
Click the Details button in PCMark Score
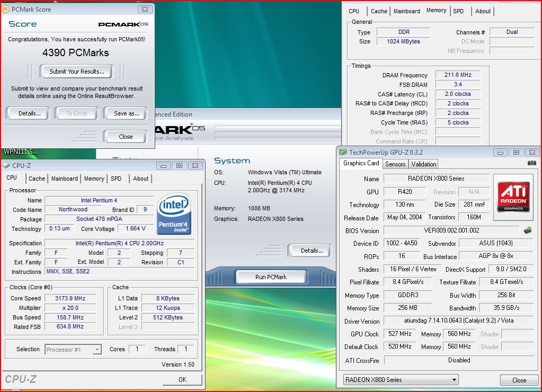(29, 113)
